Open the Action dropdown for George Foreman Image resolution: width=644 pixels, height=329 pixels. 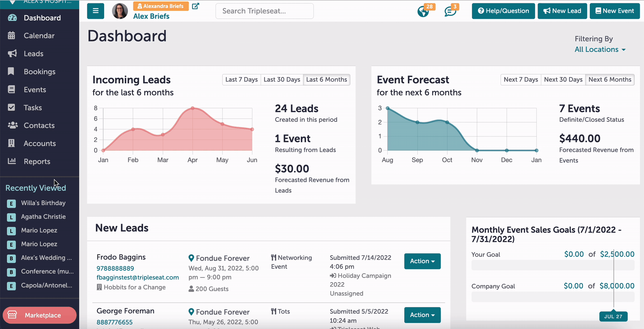point(422,315)
